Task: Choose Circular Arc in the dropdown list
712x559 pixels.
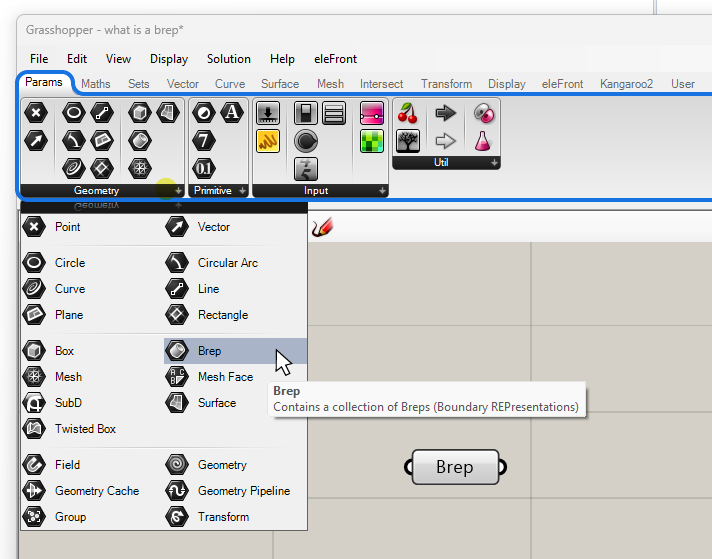Action: pos(235,262)
